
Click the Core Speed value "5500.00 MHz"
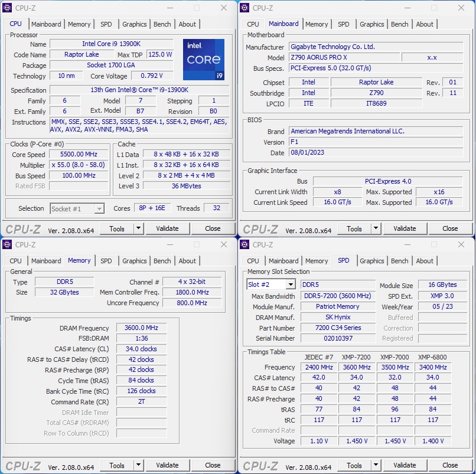pos(79,154)
